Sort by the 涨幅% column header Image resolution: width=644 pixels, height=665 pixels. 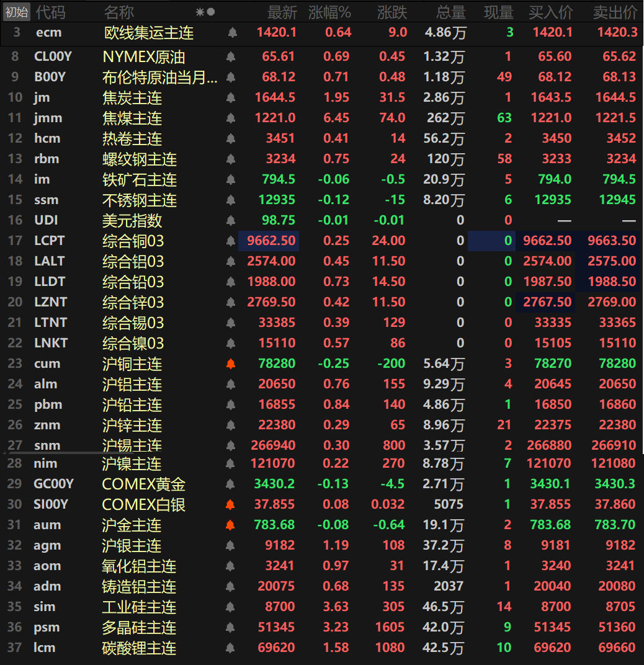click(329, 12)
